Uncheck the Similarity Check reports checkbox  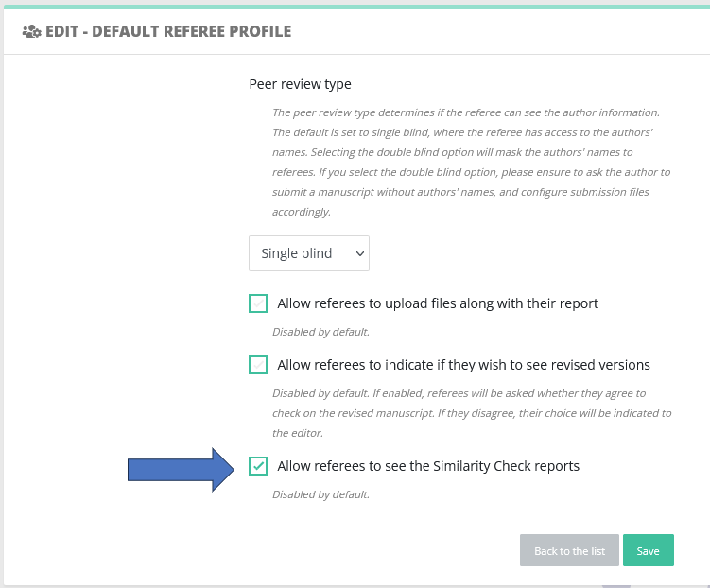(x=258, y=466)
